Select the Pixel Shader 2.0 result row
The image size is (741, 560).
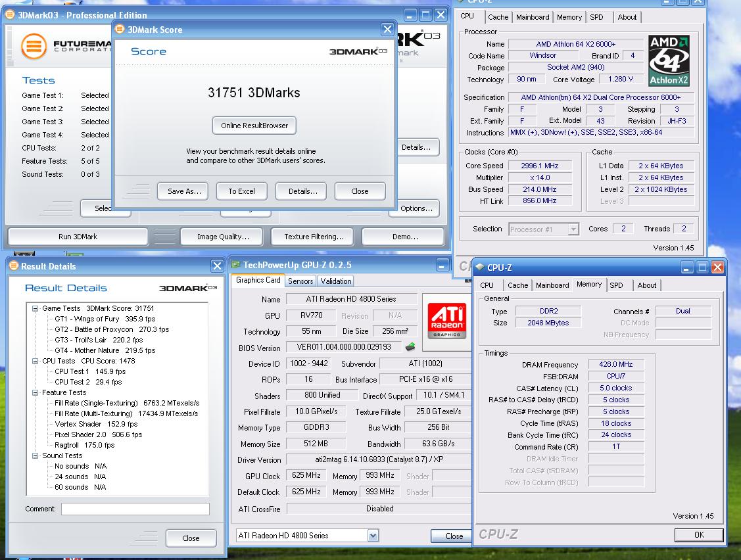click(x=99, y=434)
